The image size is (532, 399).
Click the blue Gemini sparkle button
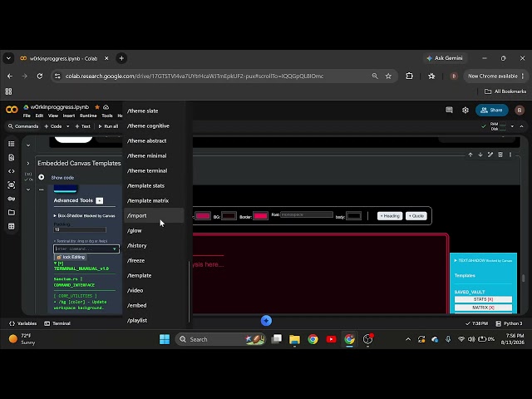coord(266,321)
